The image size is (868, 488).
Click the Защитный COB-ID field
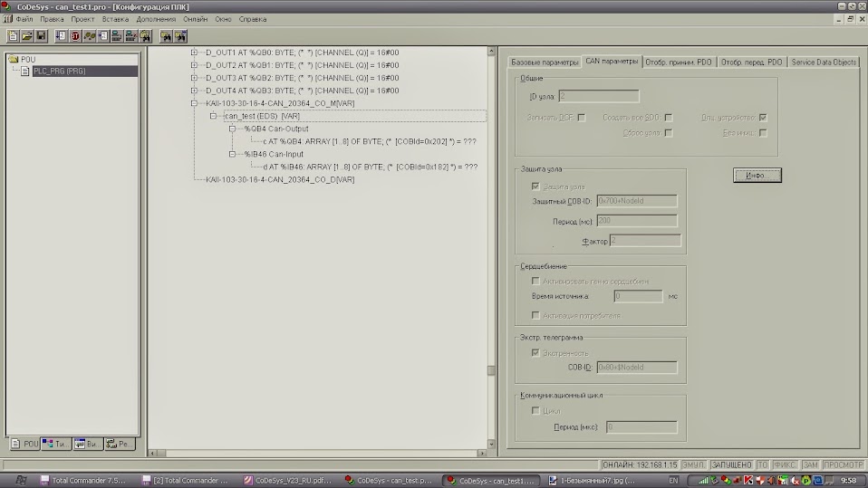(x=637, y=201)
